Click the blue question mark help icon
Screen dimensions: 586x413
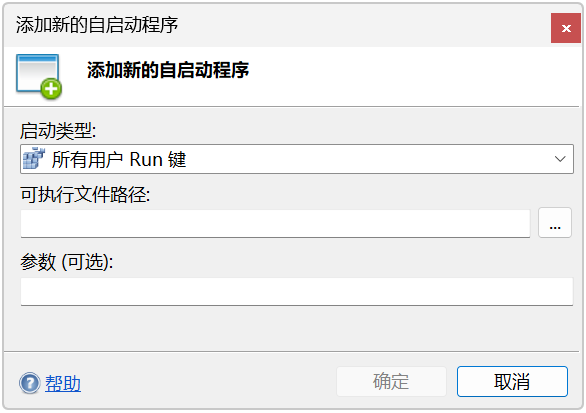[30, 383]
